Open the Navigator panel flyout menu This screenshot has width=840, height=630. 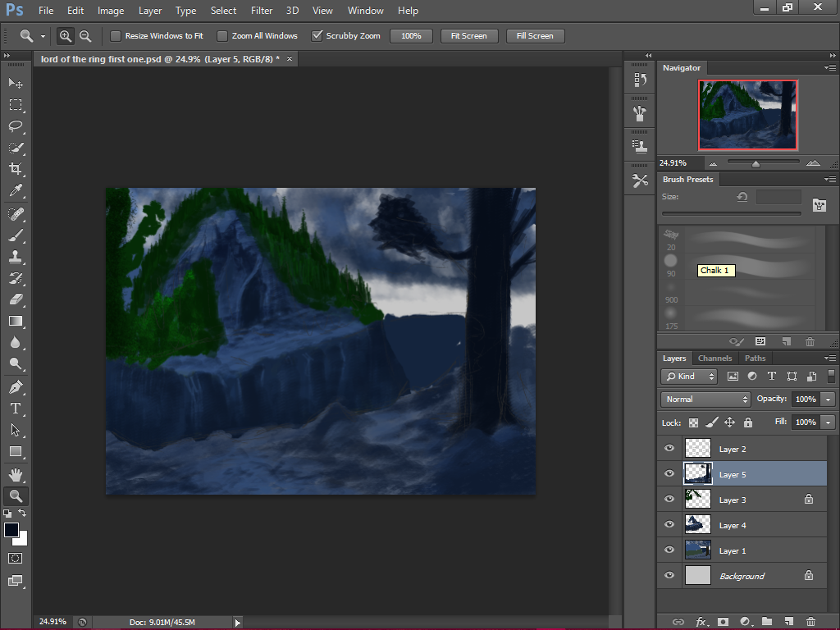830,67
